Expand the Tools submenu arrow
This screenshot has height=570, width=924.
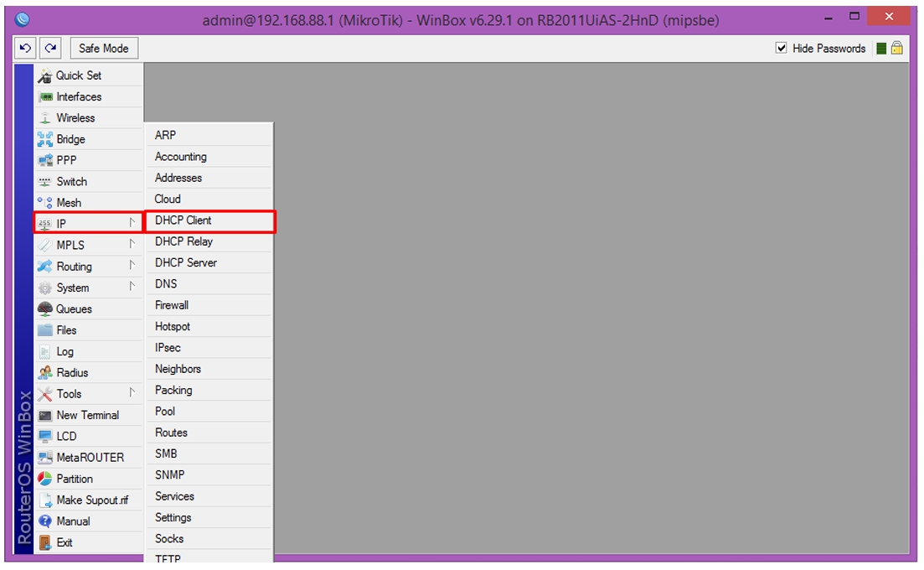(132, 393)
